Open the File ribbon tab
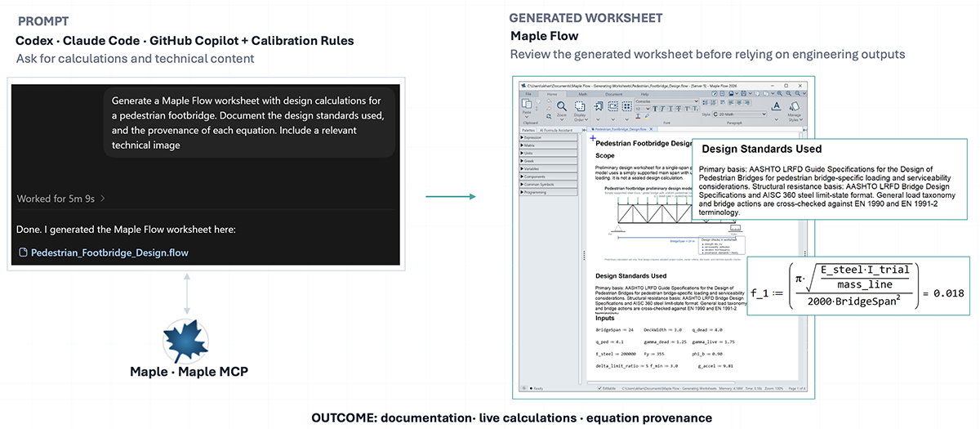The width and height of the screenshot is (980, 429). point(528,94)
